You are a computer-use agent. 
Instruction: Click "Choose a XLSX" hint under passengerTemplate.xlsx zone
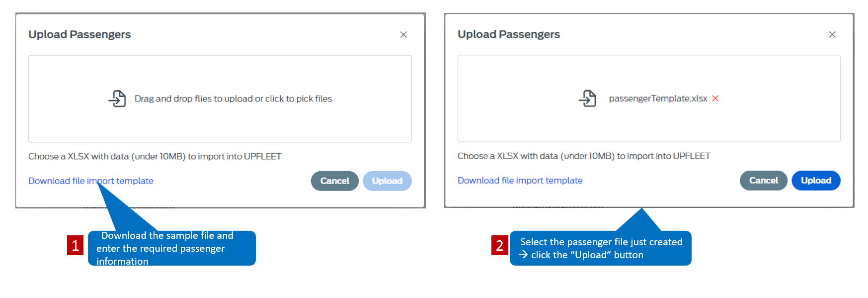584,156
